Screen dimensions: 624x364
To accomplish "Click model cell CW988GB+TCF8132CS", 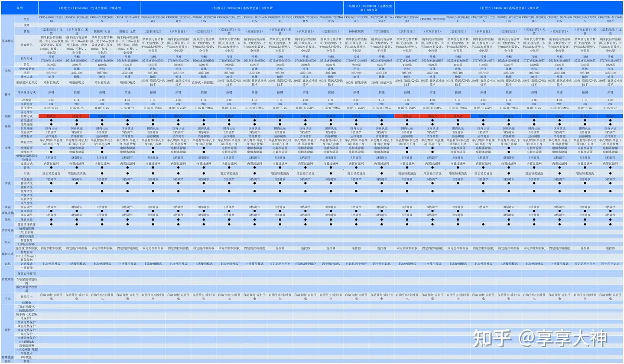I will pos(229,19).
